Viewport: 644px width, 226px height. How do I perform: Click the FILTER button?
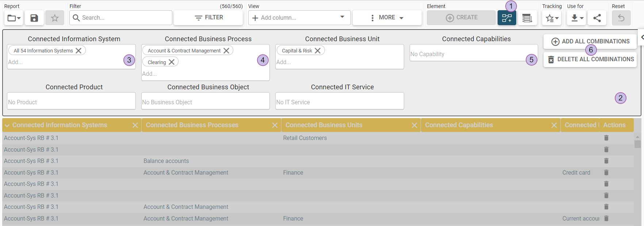pyautogui.click(x=208, y=17)
